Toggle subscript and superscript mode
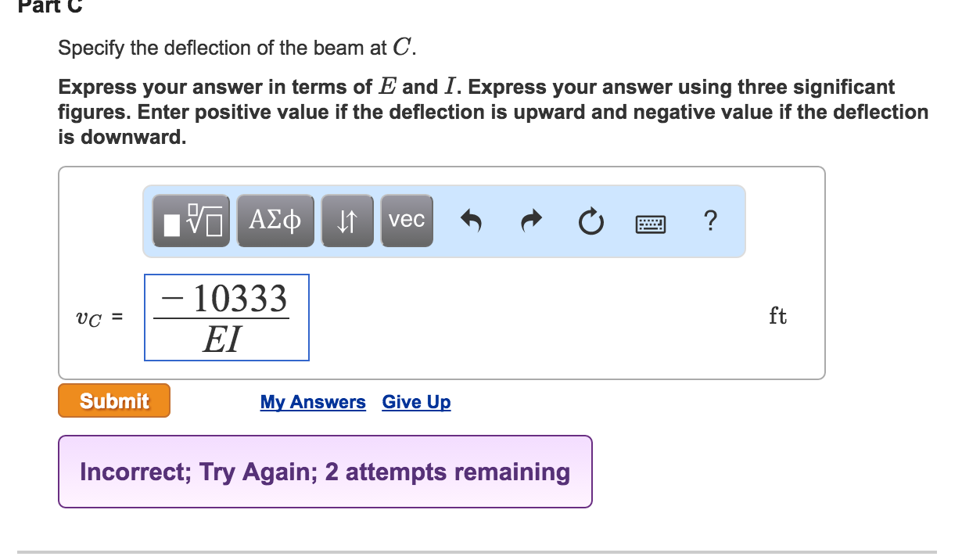 pos(346,221)
